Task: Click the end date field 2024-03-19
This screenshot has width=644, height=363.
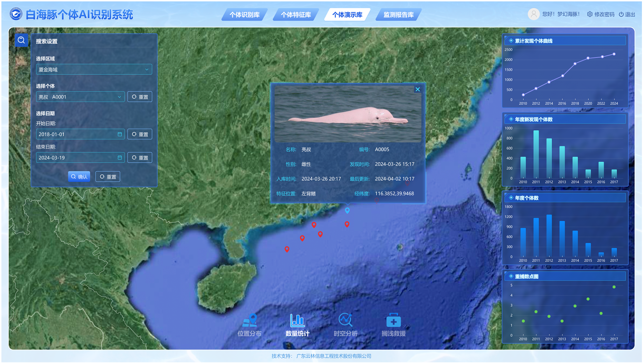Action: (80, 158)
